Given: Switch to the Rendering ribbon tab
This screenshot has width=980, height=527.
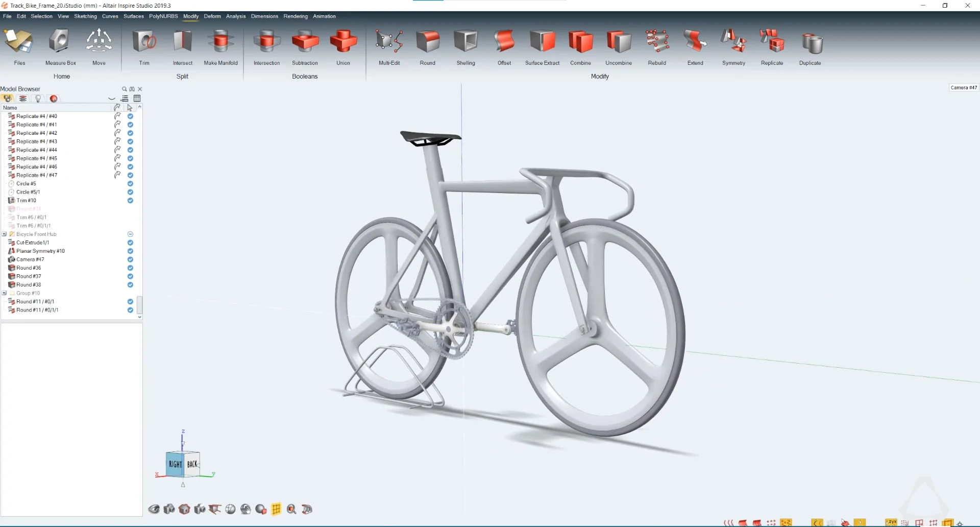Looking at the screenshot, I should (296, 16).
